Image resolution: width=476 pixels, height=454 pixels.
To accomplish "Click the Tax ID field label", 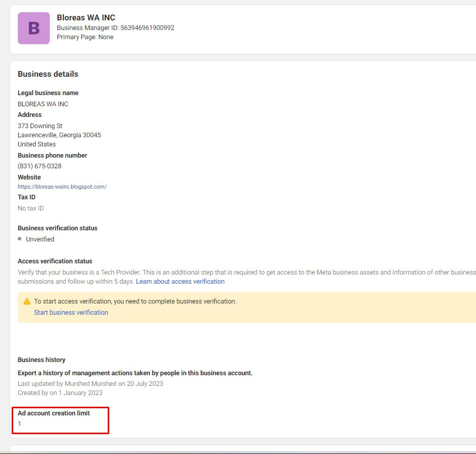I will coord(26,197).
